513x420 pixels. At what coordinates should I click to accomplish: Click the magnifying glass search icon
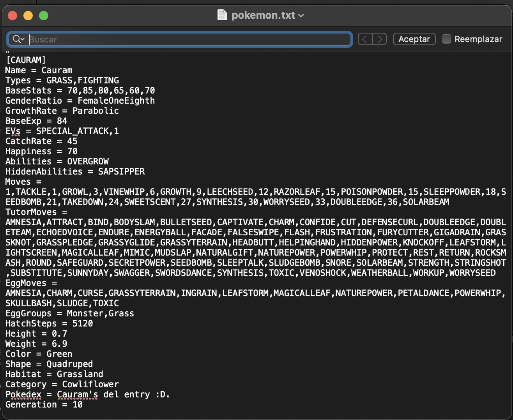pos(17,39)
